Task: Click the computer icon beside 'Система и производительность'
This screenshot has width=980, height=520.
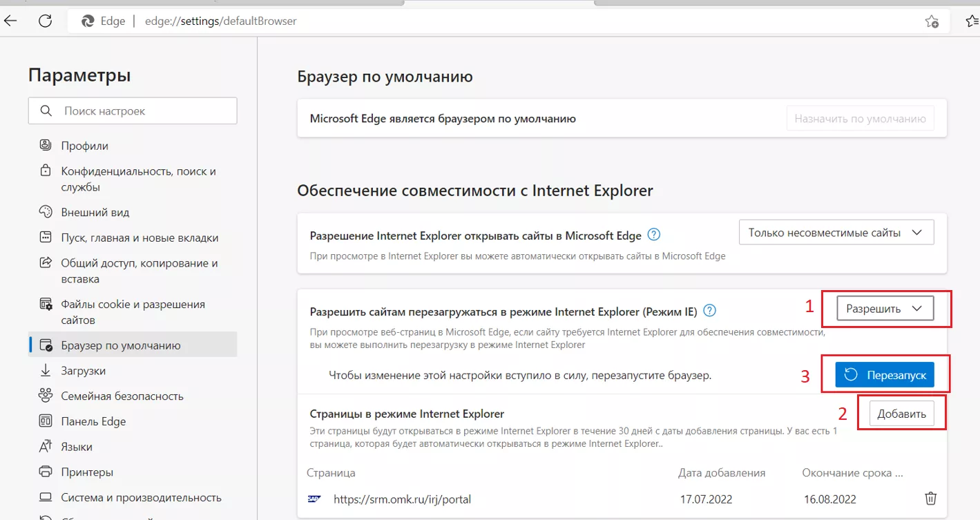Action: (x=46, y=497)
